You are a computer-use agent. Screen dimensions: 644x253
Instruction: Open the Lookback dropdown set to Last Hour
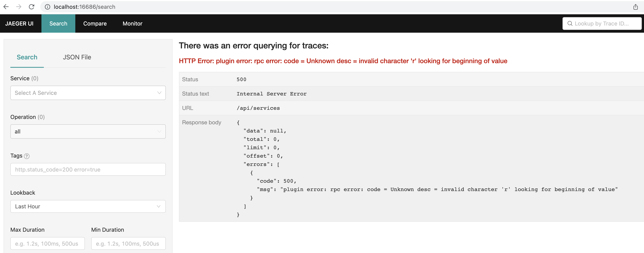(88, 206)
